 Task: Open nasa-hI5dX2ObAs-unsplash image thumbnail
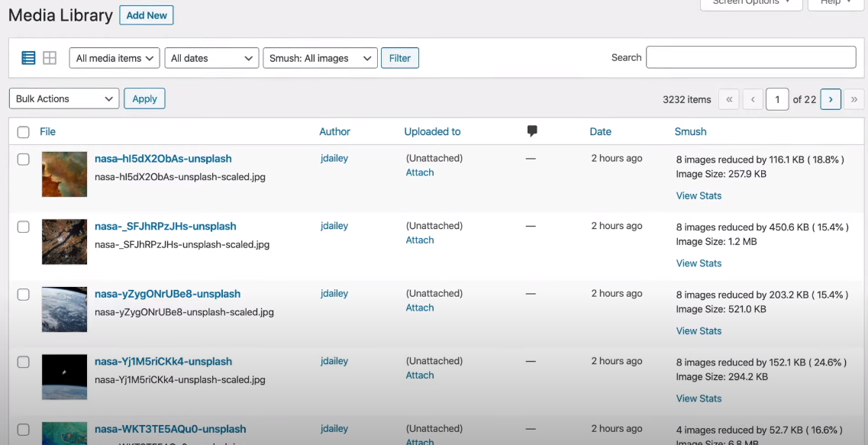pyautogui.click(x=64, y=173)
